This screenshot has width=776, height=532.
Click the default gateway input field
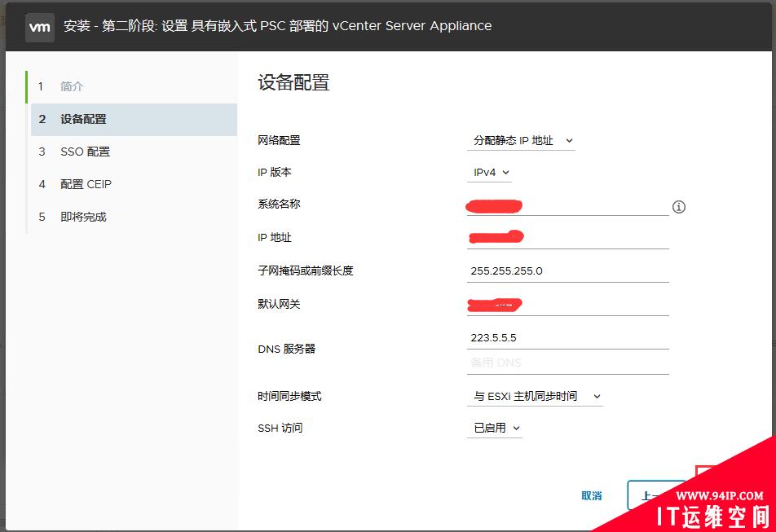tap(567, 305)
